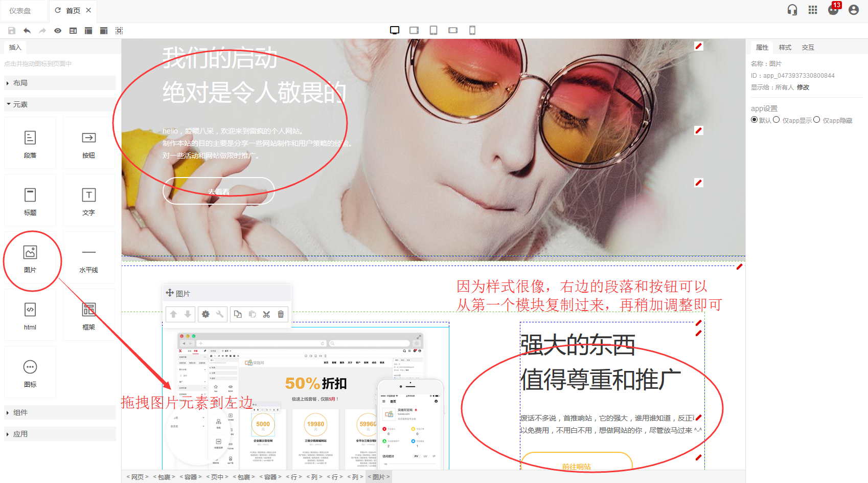
Task: Click the eye preview icon
Action: coord(58,31)
